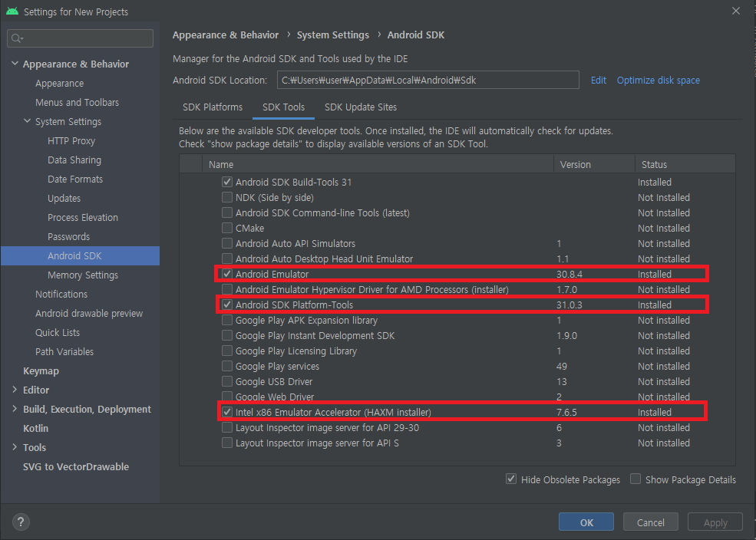
Task: Open Menus and Toolbars settings
Action: (77, 103)
